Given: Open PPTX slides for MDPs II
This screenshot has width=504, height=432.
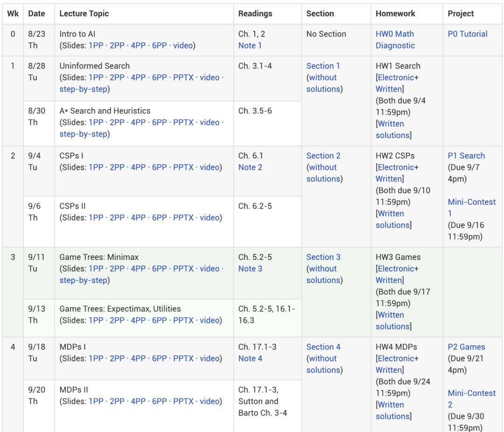Looking at the screenshot, I should click(x=183, y=401).
